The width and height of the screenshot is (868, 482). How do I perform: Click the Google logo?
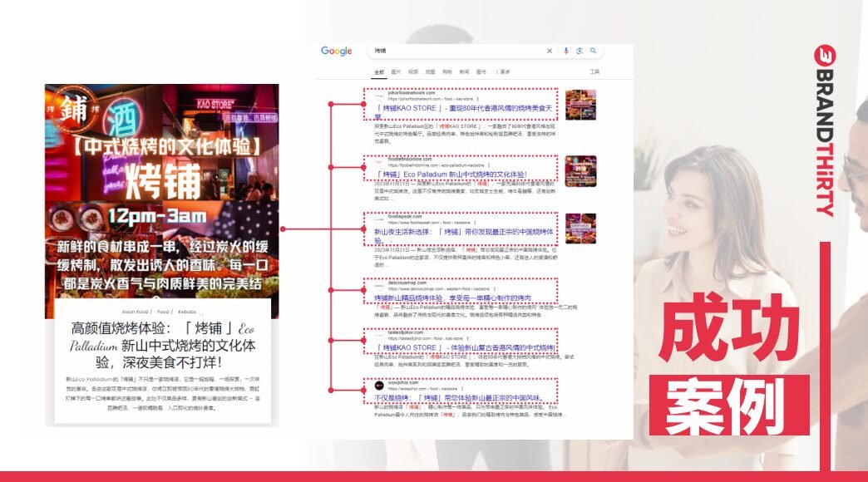(337, 52)
